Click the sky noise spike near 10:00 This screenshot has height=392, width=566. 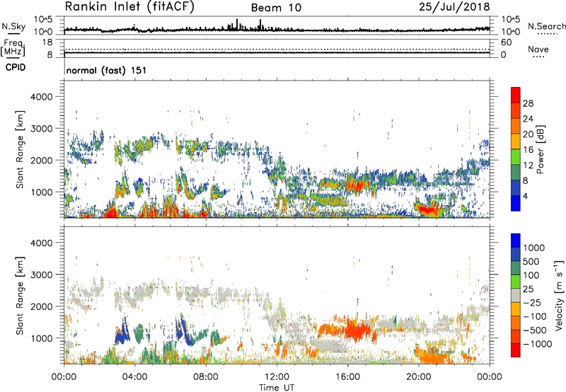pos(237,24)
